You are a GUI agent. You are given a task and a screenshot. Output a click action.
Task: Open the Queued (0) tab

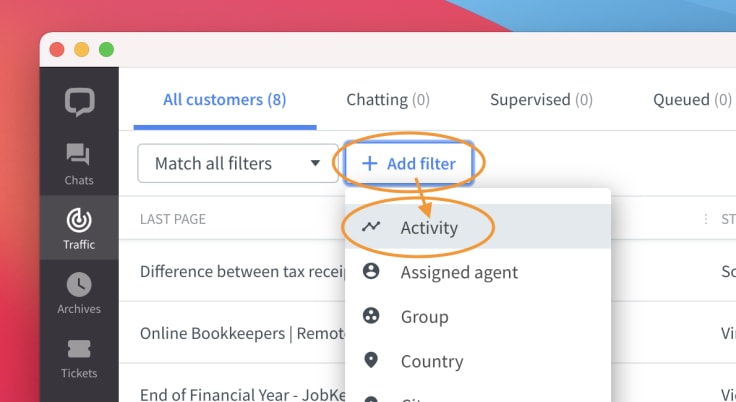(x=692, y=100)
